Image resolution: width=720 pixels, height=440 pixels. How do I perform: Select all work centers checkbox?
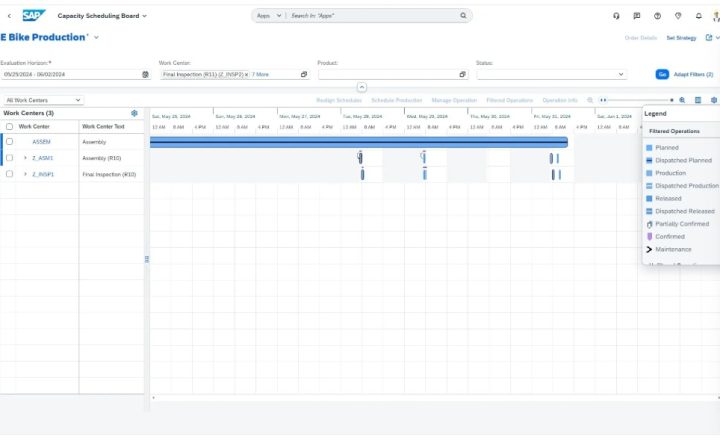[x=9, y=126]
